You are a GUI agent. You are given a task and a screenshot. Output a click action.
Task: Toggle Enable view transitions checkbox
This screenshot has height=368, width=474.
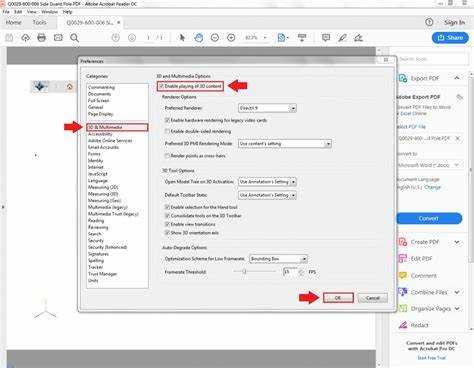(x=167, y=224)
